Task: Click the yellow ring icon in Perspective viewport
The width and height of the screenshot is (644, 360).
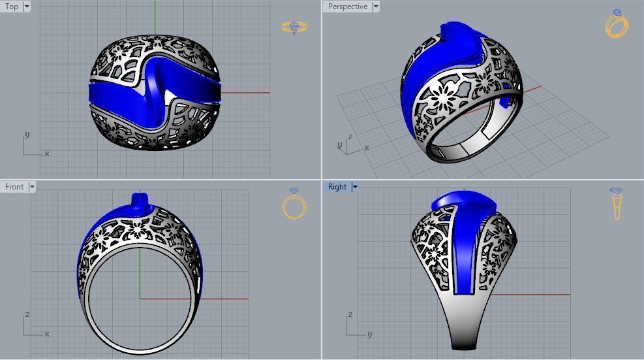Action: pyautogui.click(x=617, y=24)
